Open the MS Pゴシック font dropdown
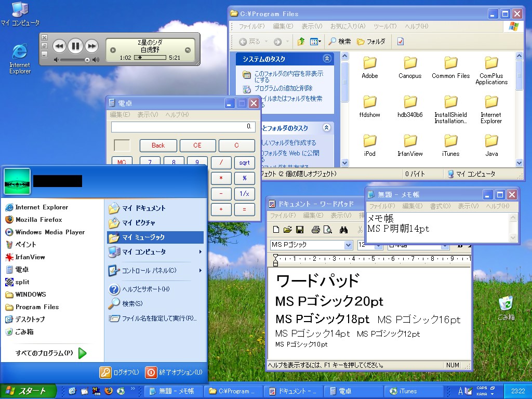532x399 pixels. click(348, 245)
